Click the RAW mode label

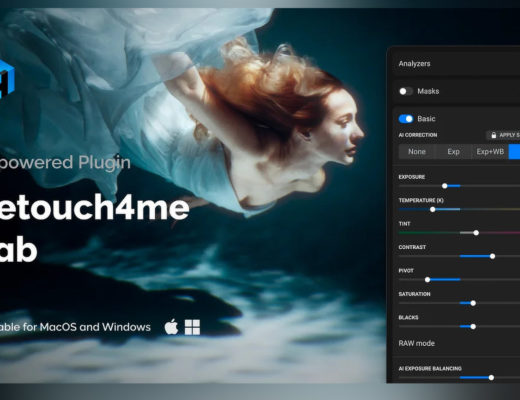click(x=417, y=343)
